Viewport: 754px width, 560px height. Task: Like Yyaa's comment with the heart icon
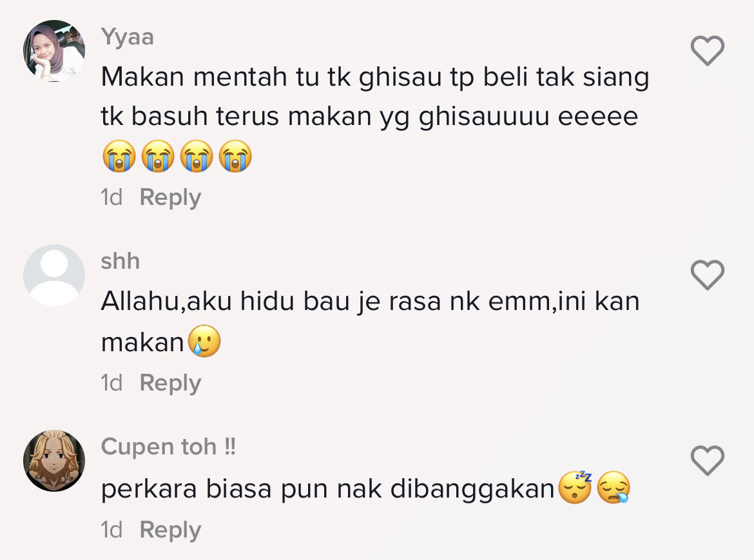point(708,50)
